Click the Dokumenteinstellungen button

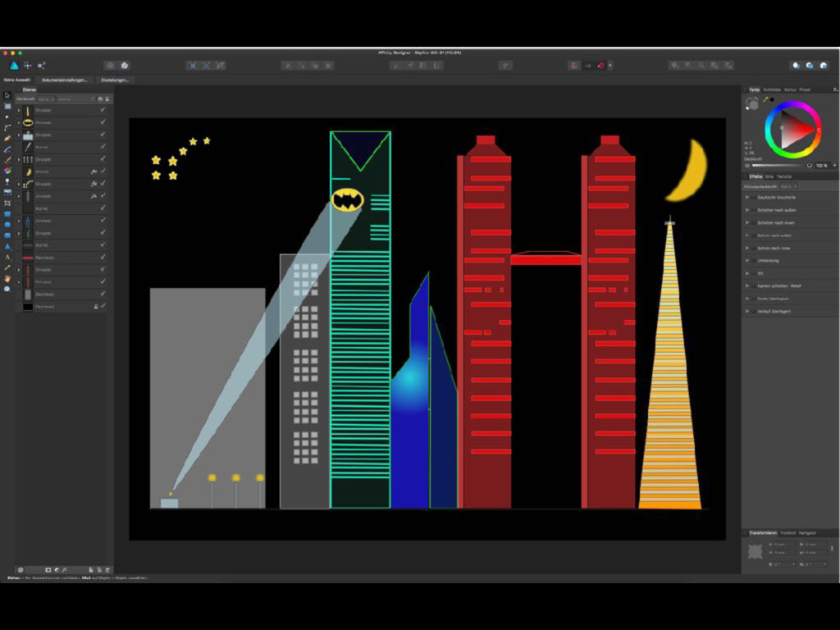pyautogui.click(x=64, y=80)
